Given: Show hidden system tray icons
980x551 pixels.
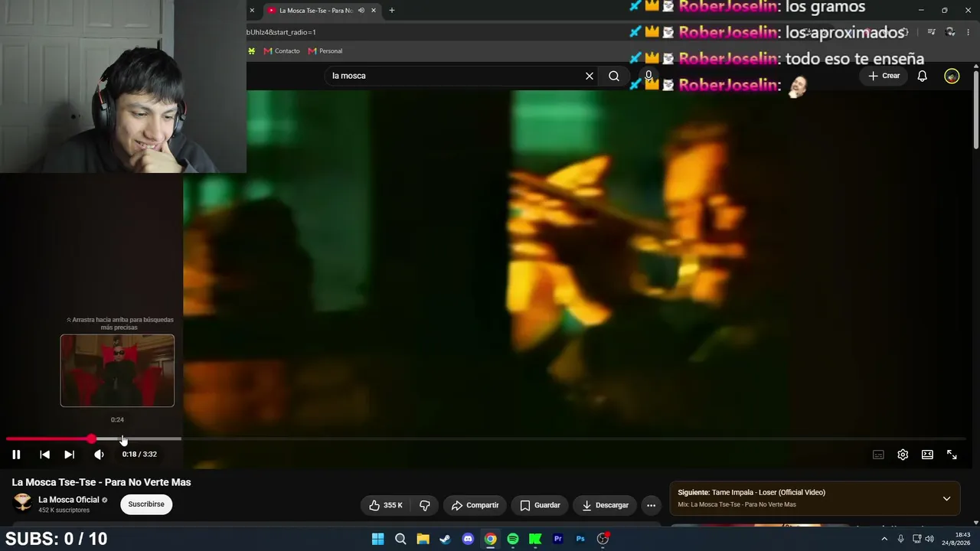Looking at the screenshot, I should (884, 539).
